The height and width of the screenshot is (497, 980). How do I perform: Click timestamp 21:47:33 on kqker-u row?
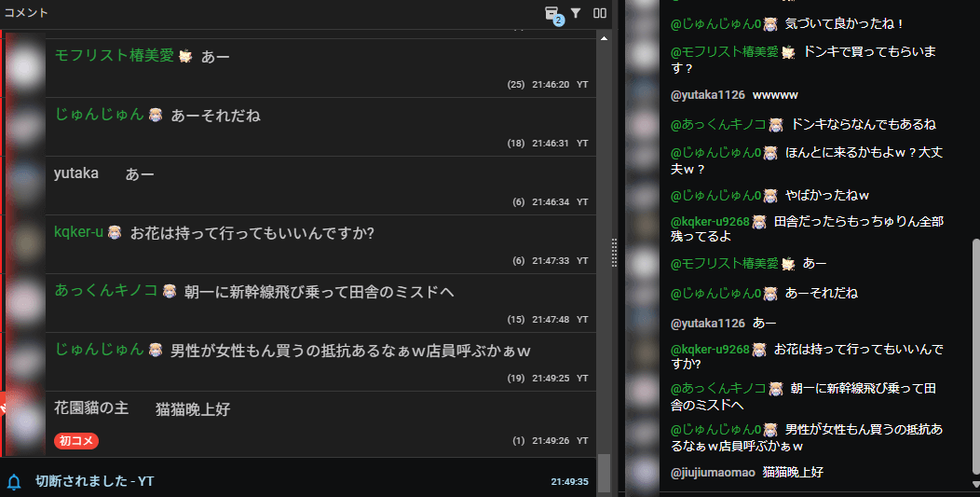tap(551, 261)
